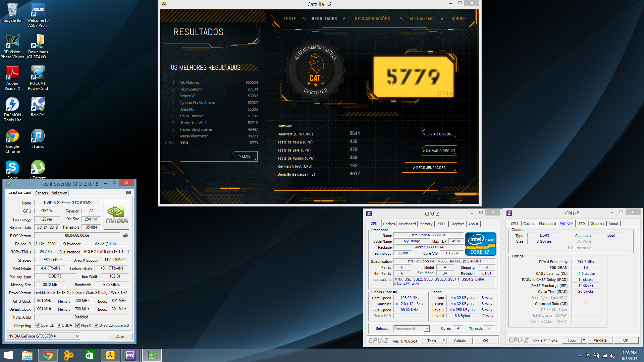Click Windows Start button
The width and height of the screenshot is (644, 362).
click(x=8, y=355)
